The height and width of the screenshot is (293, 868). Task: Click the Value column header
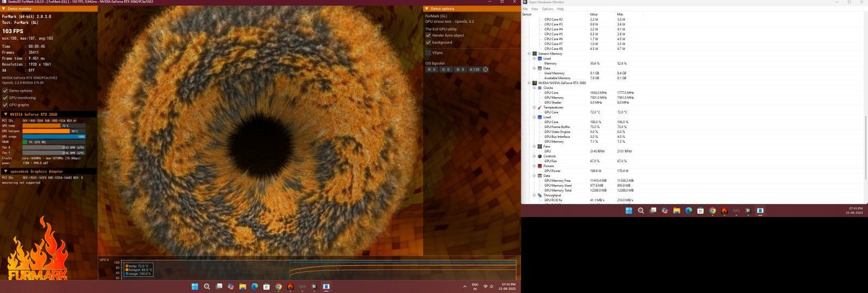pos(594,14)
